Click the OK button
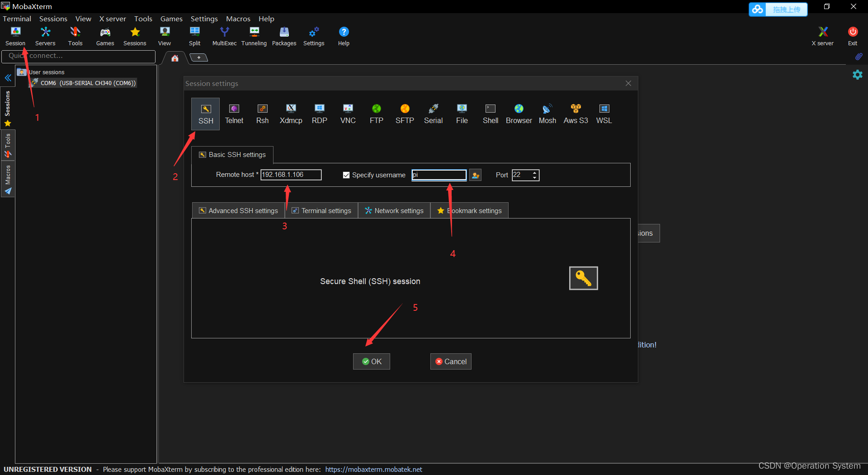The height and width of the screenshot is (475, 868). pyautogui.click(x=372, y=361)
